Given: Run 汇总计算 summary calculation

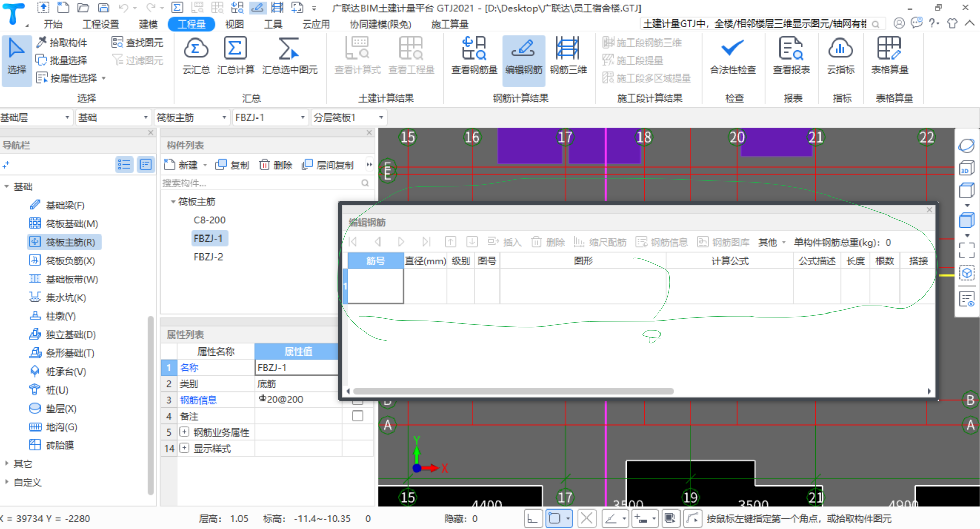Looking at the screenshot, I should (x=235, y=55).
